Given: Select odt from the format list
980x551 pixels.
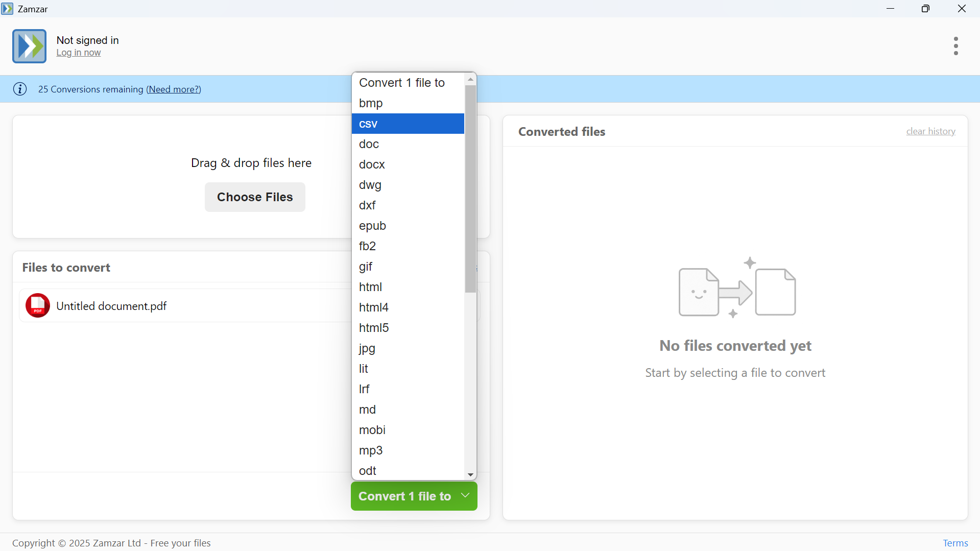Looking at the screenshot, I should 408,471.
